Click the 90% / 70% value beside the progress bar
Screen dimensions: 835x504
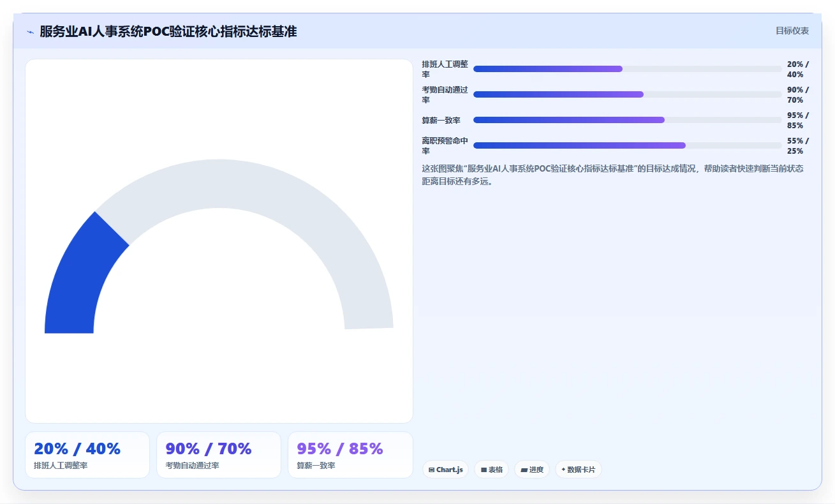[798, 95]
